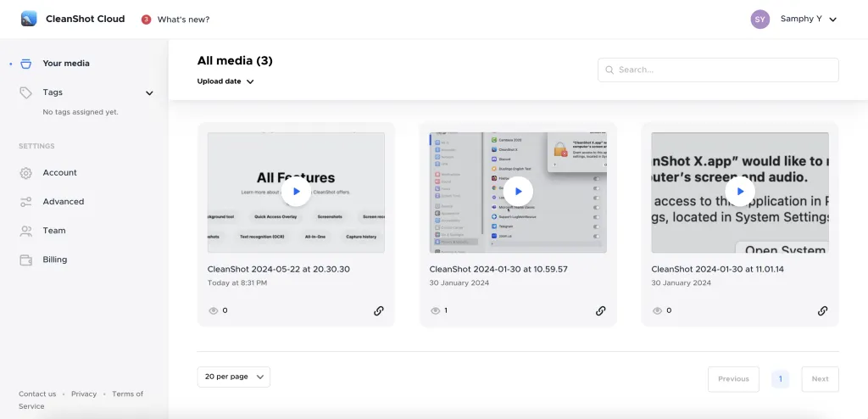The width and height of the screenshot is (868, 419).
Task: Click views eye icon on 20.30.30 card
Action: 213,311
